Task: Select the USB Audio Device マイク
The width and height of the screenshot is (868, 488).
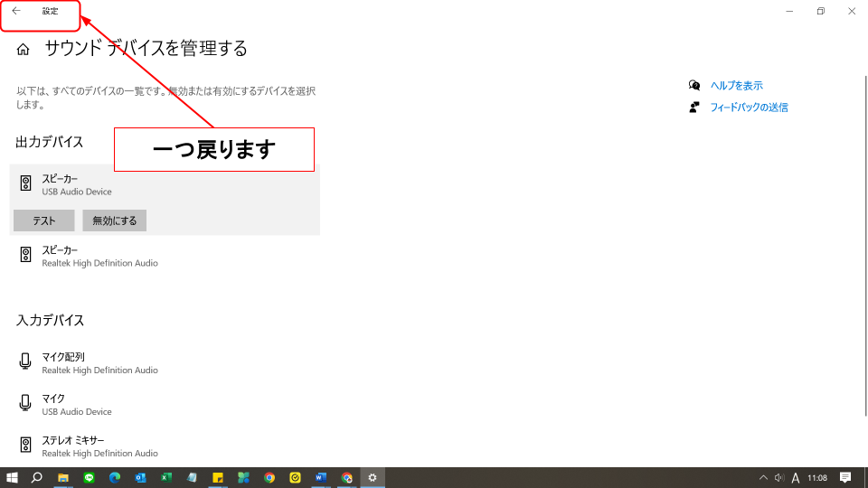Action: coord(77,404)
